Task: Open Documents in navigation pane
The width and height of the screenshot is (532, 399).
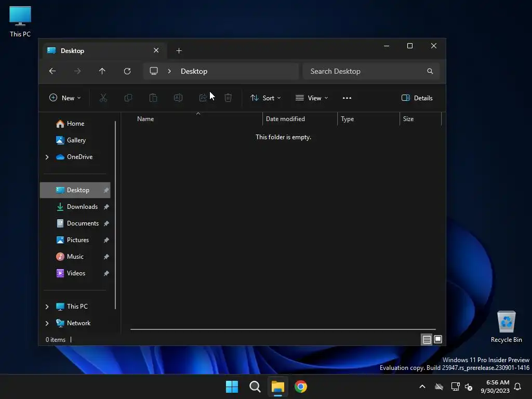Action: (83, 223)
